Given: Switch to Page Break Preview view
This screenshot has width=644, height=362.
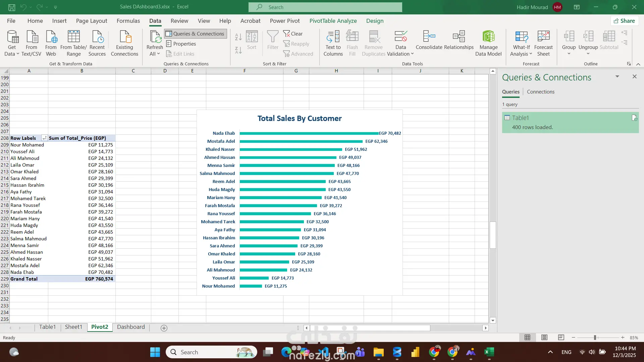Looking at the screenshot, I should click(x=561, y=338).
